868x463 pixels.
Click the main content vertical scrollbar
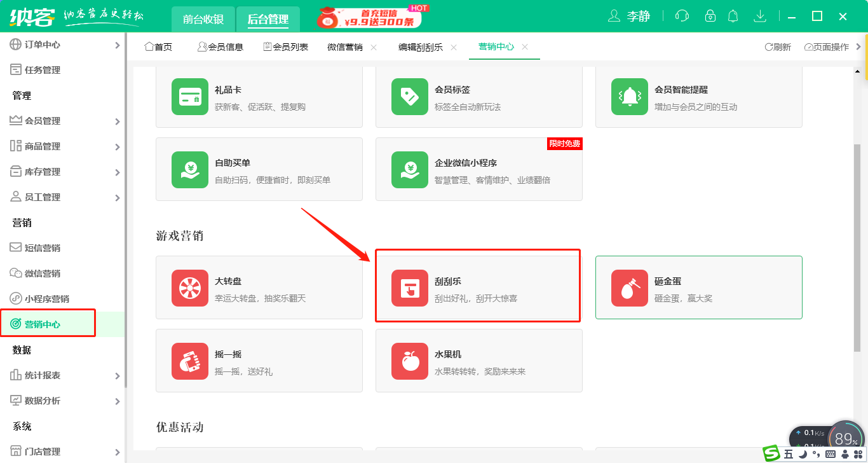click(857, 247)
